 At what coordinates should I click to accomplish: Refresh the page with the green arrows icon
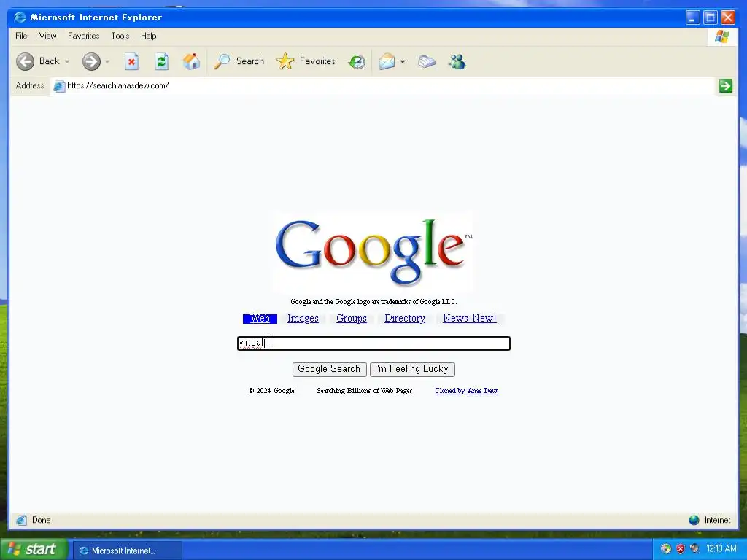click(x=161, y=61)
